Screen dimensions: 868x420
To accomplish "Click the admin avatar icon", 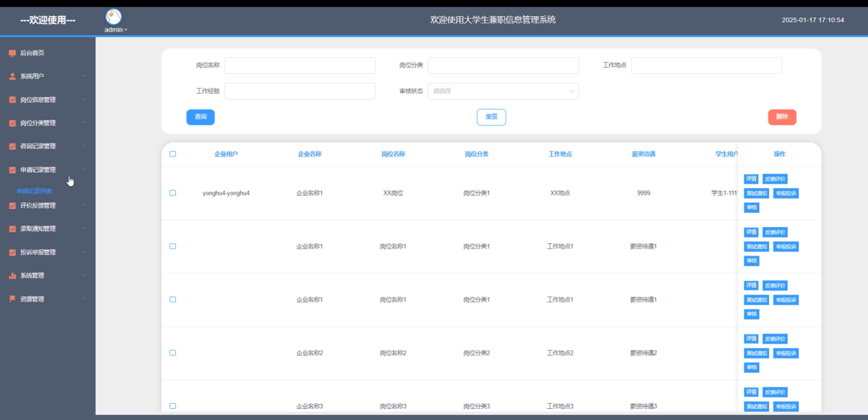I will point(113,17).
